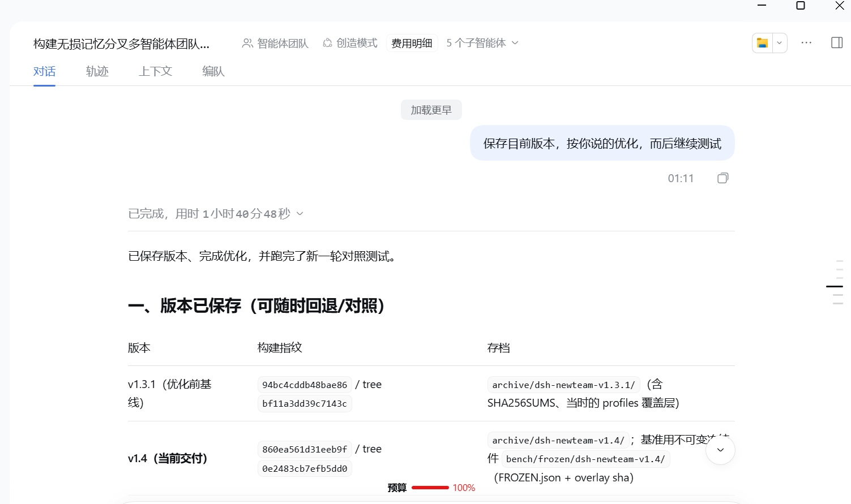Switch to the 编队 tab
Viewport: 851px width, 504px height.
pos(213,71)
